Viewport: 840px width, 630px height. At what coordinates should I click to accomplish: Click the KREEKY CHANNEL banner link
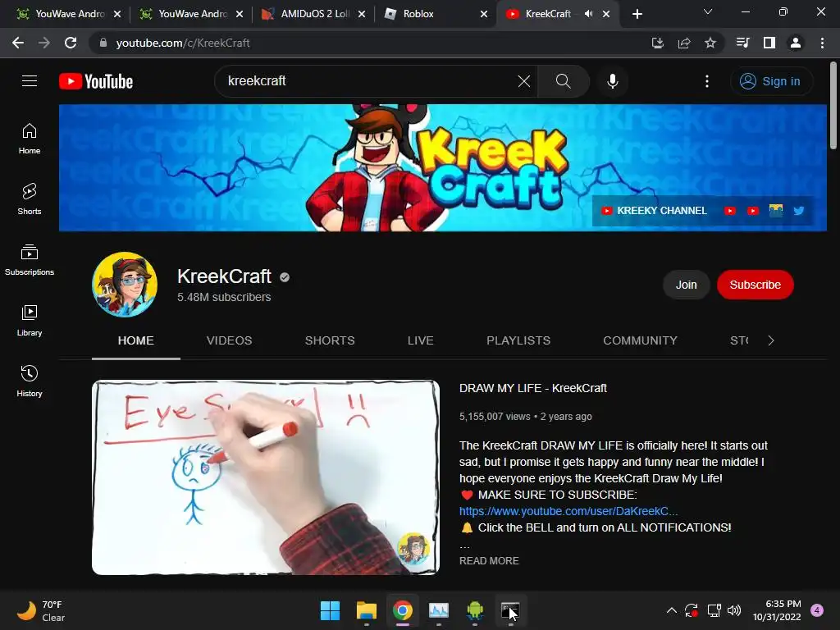tap(654, 211)
